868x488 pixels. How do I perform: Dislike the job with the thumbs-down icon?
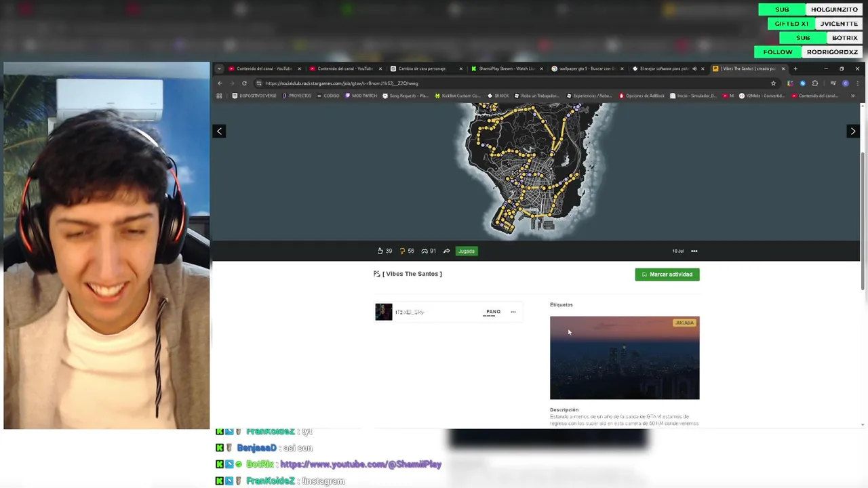[x=402, y=251]
